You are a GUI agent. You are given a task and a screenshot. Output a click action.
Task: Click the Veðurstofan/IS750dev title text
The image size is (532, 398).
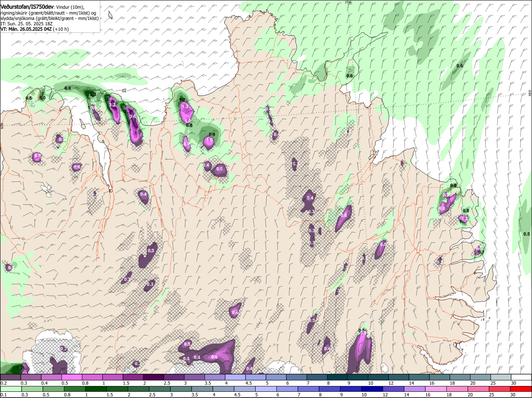click(x=27, y=7)
